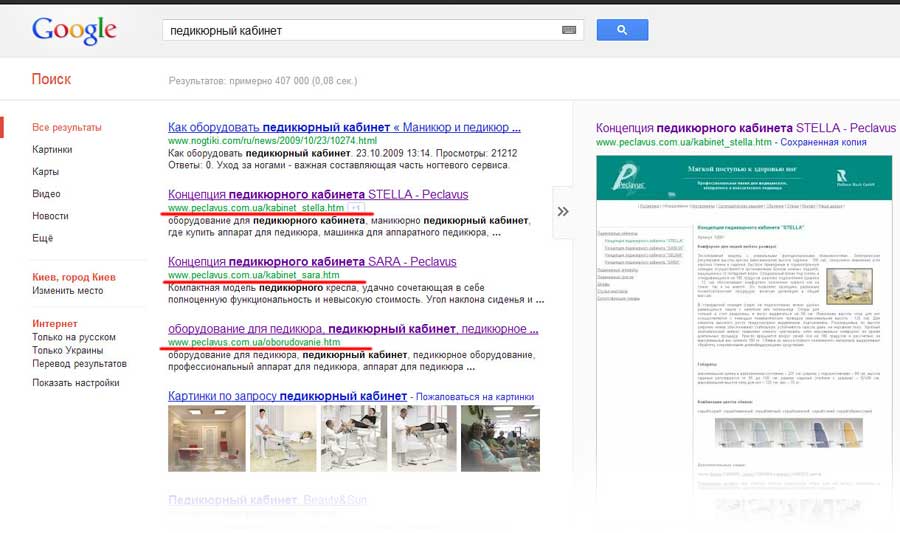This screenshot has width=900, height=533.
Task: Open 'Картинки по запросу педикюрный кабинет' link
Action: coord(288,396)
